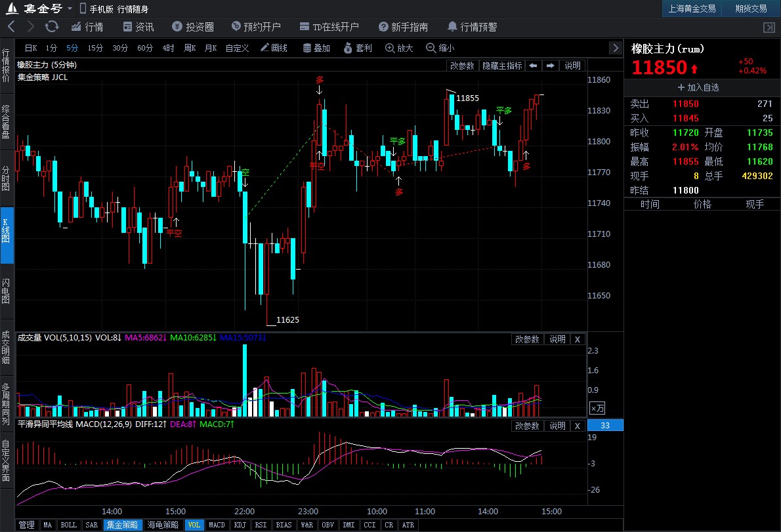Click 改参数 in the MACD panel
781x532 pixels.
(527, 426)
